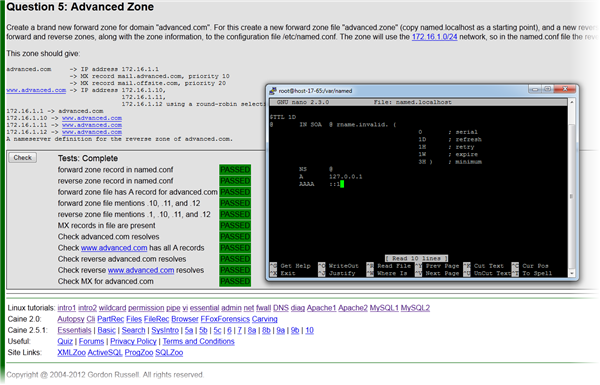Click the terminal scrollbar down arrow
Viewport: 600px width, 385px height.
coord(572,273)
